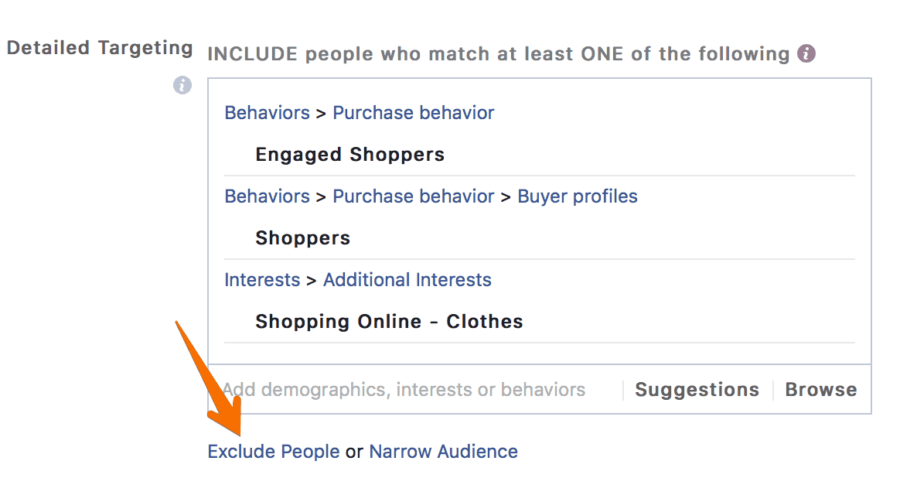This screenshot has height=478, width=900.
Task: Open the Interests category link
Action: click(262, 279)
